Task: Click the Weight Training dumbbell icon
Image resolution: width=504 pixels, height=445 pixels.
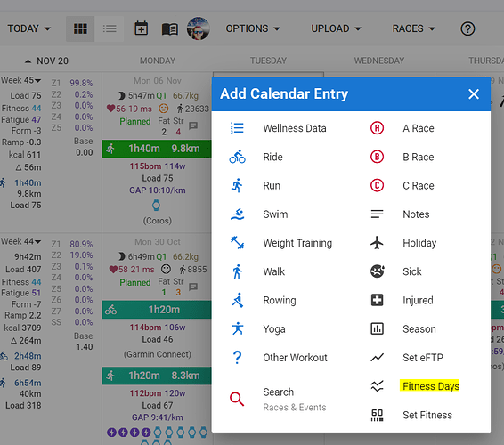Action: pyautogui.click(x=237, y=243)
